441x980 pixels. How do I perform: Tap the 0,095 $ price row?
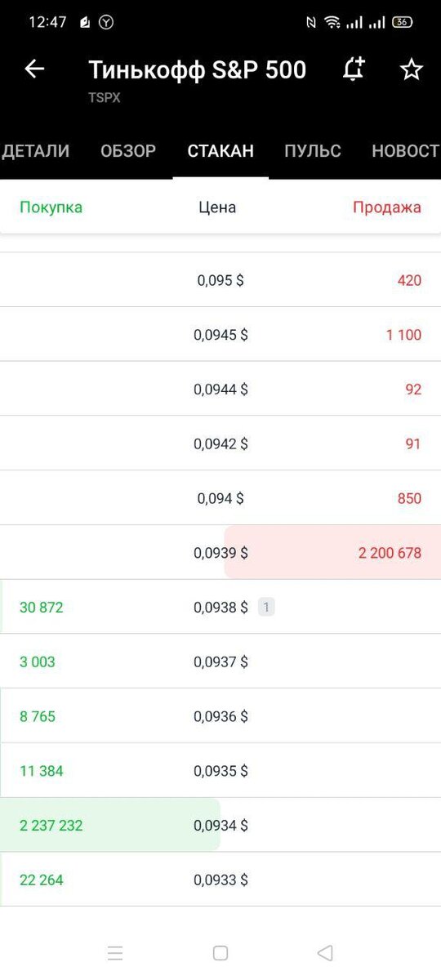(x=220, y=280)
